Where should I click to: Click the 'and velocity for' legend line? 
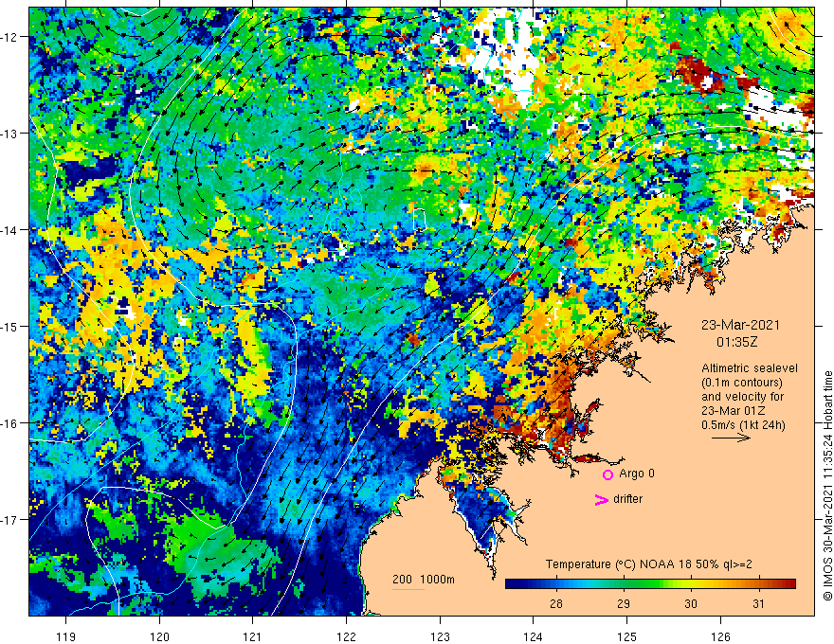(x=742, y=397)
